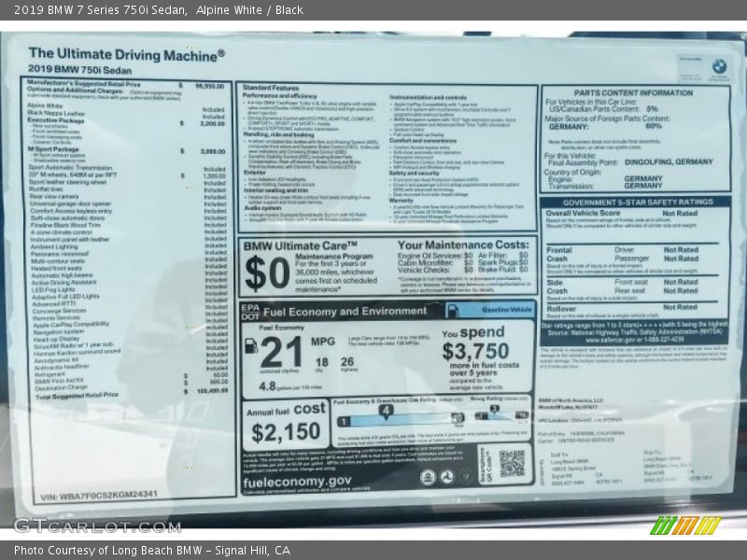Click the Side Crash rating label
Viewport: 747px width, 560px height.
[557, 287]
